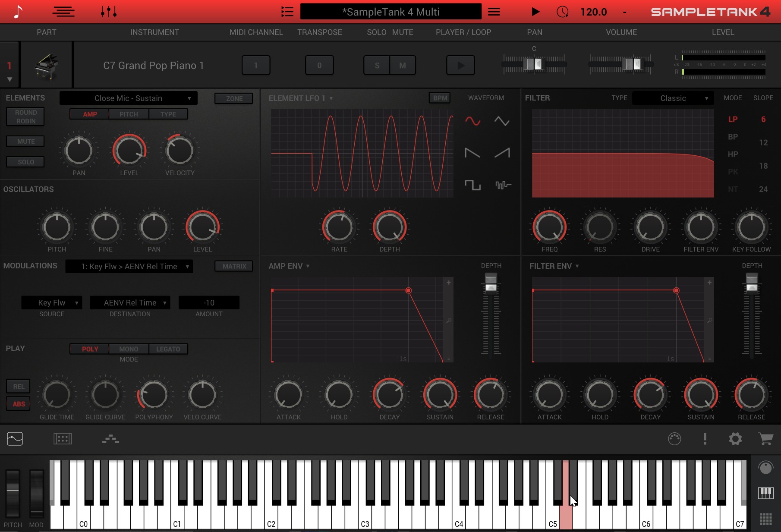Click the Player / Loop play button
The width and height of the screenshot is (781, 532).
click(461, 66)
